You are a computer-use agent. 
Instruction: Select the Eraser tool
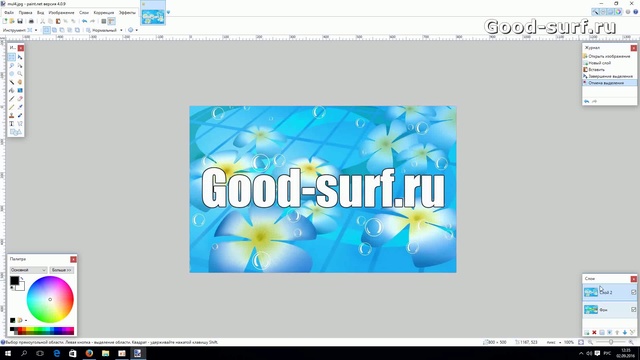(x=20, y=99)
